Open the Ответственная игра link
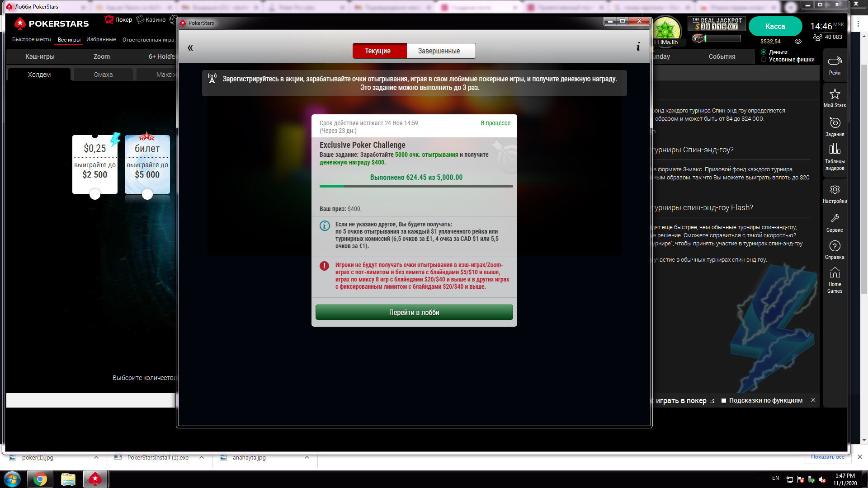This screenshot has width=868, height=488. (x=148, y=40)
